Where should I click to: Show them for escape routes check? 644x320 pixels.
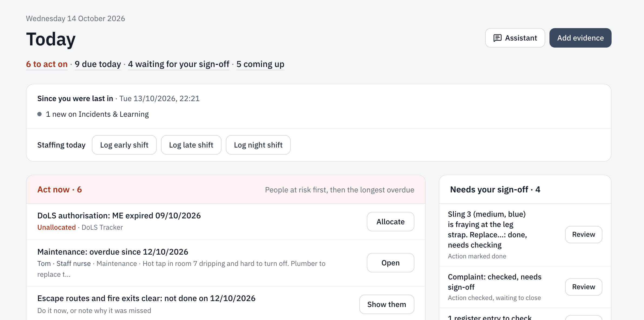(387, 304)
